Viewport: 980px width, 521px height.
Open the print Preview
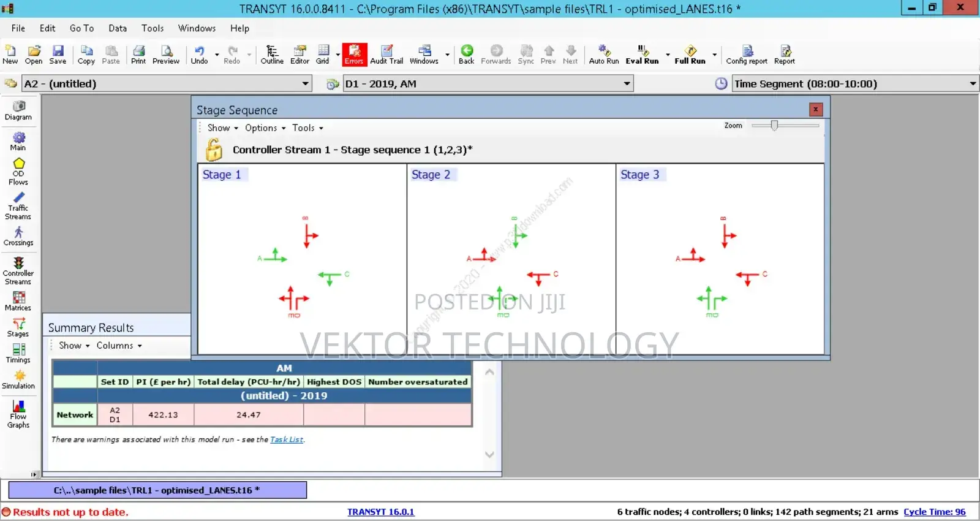pos(166,54)
